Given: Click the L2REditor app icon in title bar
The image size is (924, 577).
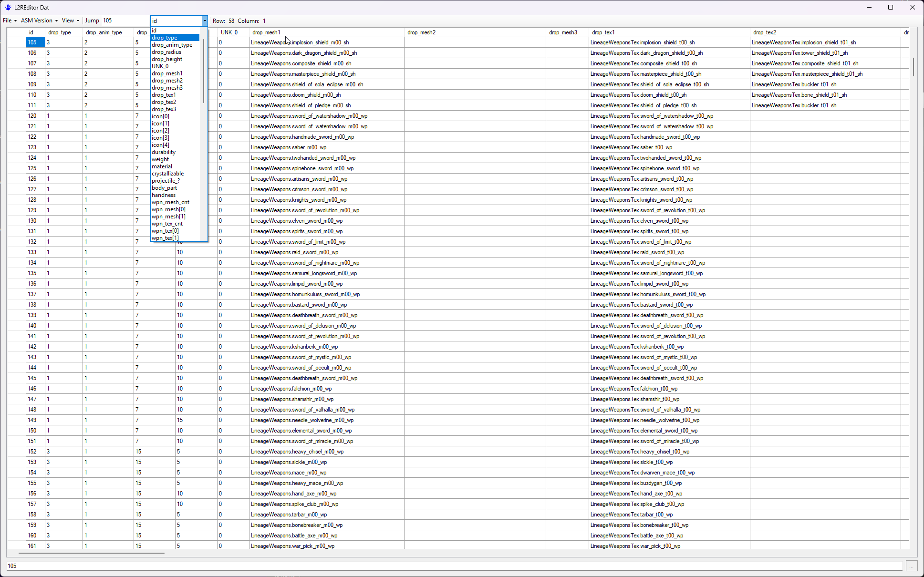Looking at the screenshot, I should click(x=8, y=7).
